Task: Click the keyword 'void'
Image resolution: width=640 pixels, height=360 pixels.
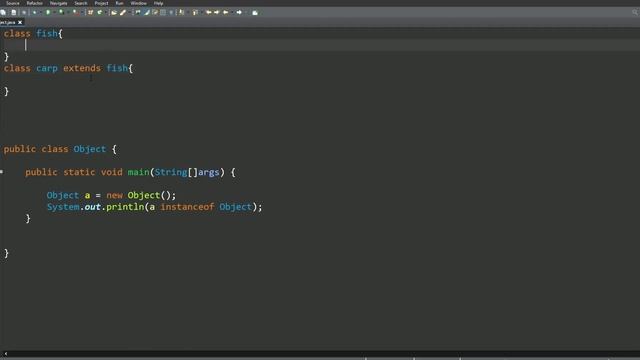Action: click(111, 172)
